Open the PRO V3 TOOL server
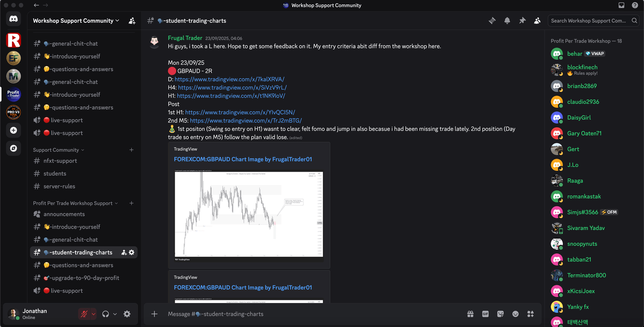Image resolution: width=644 pixels, height=327 pixels. [13, 112]
